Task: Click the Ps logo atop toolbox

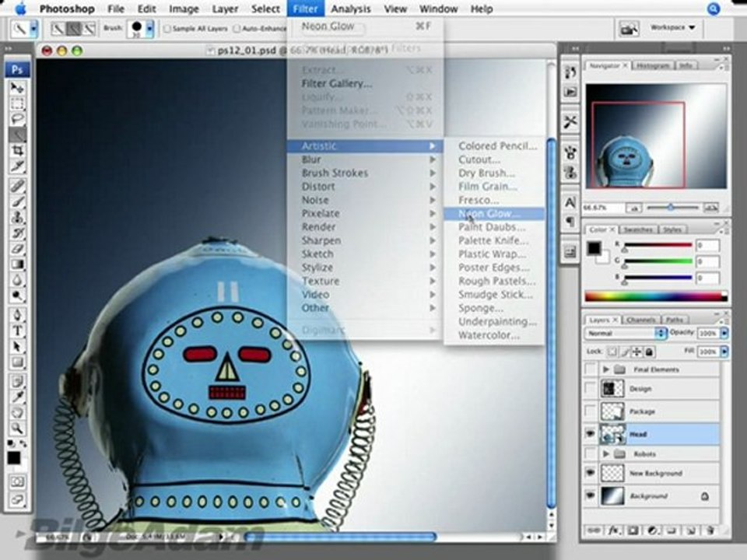Action: 17,69
